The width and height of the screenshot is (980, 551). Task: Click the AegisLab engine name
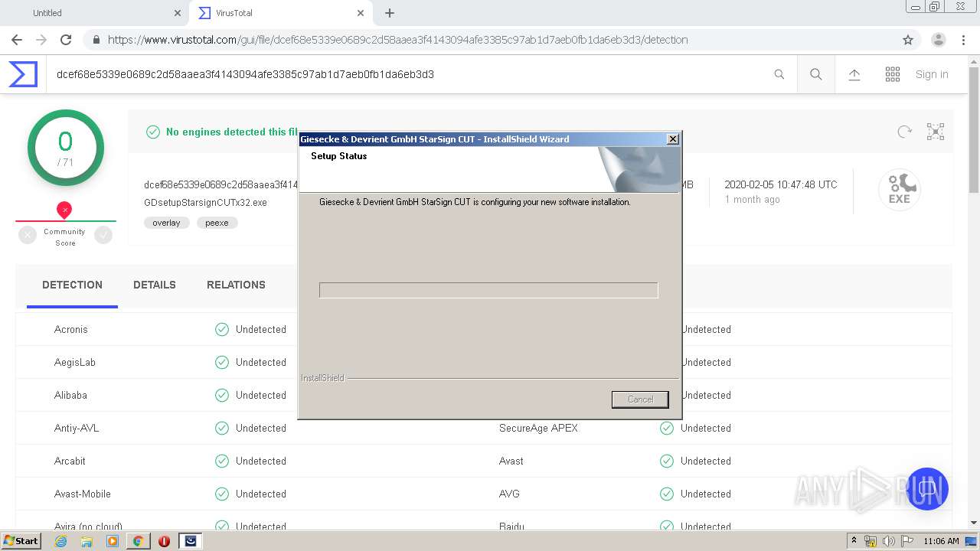(x=75, y=362)
